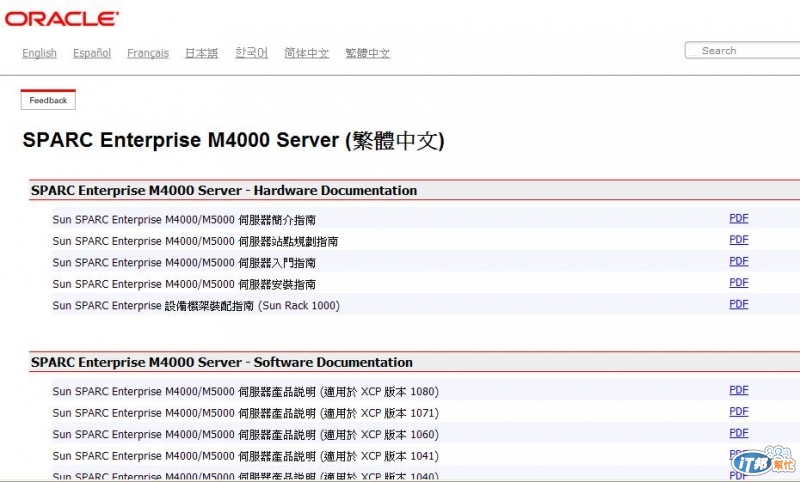The height and width of the screenshot is (482, 800).
Task: Select the row text XCP 版本 1041
Action: tap(245, 456)
